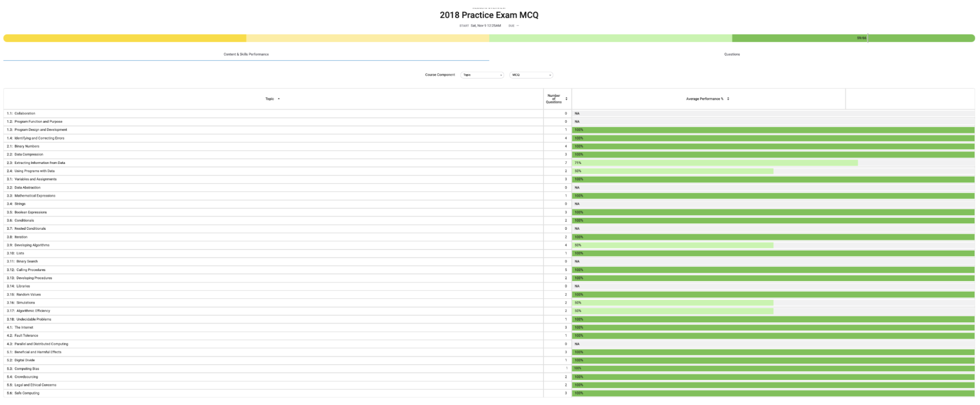The image size is (980, 405).
Task: Select 1.4: Identifying and Correcting Errors
Action: (35, 138)
